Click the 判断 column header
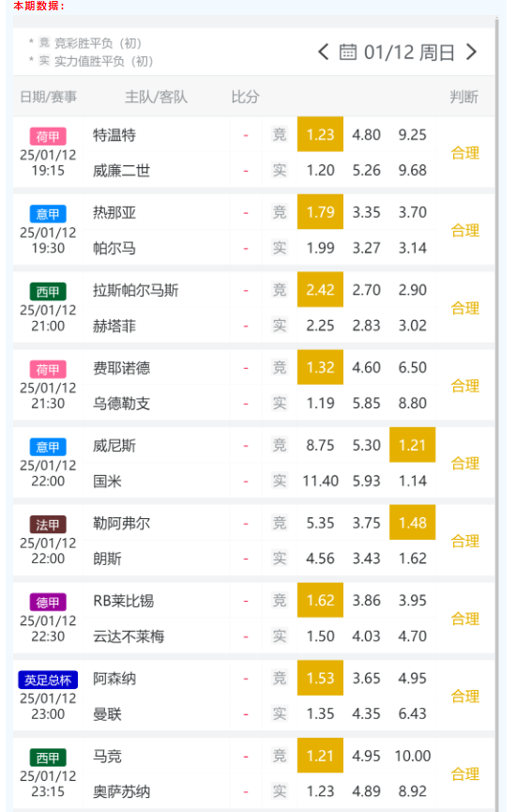The image size is (531, 812). [463, 97]
